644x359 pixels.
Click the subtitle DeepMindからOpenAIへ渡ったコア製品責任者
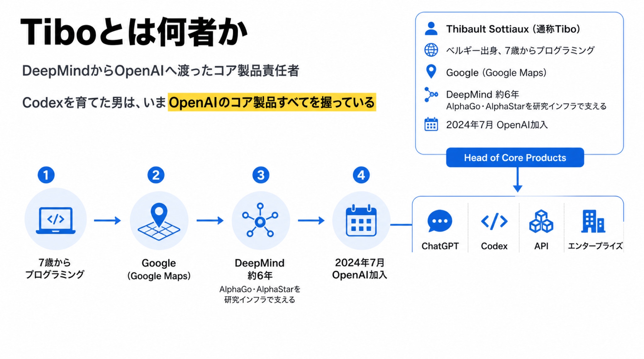160,71
